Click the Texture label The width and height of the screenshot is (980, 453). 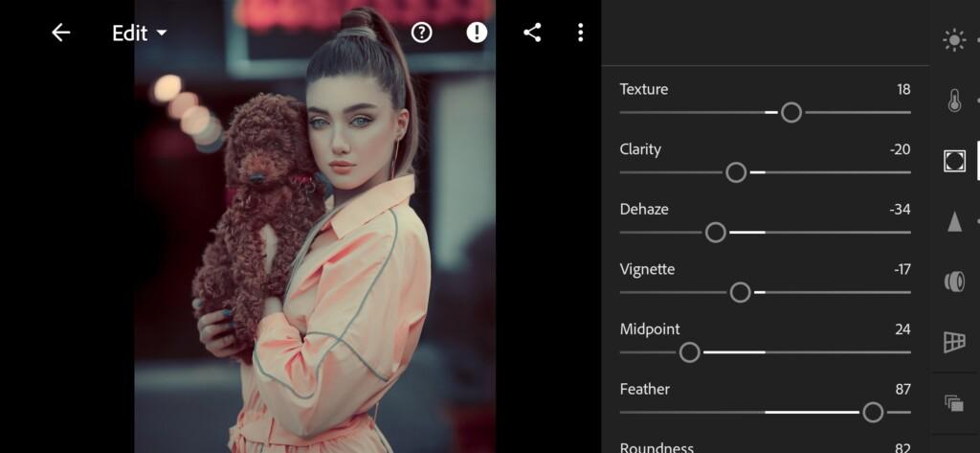(x=644, y=89)
